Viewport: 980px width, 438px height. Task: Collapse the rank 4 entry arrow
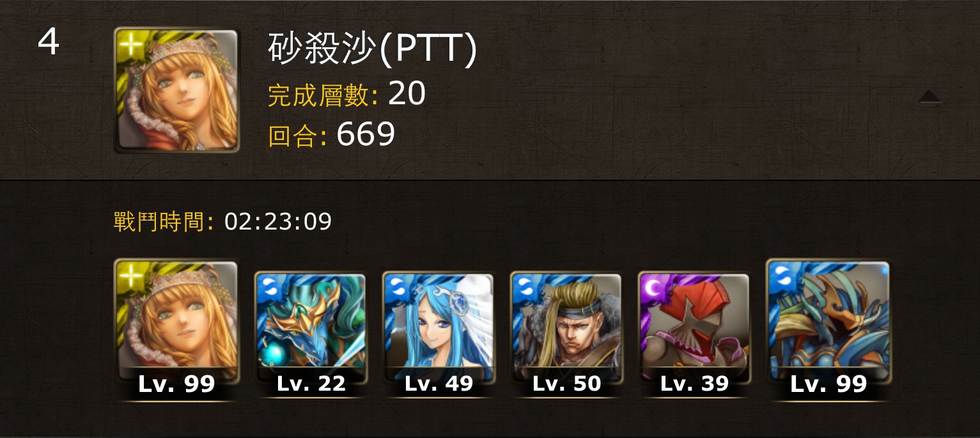[929, 97]
